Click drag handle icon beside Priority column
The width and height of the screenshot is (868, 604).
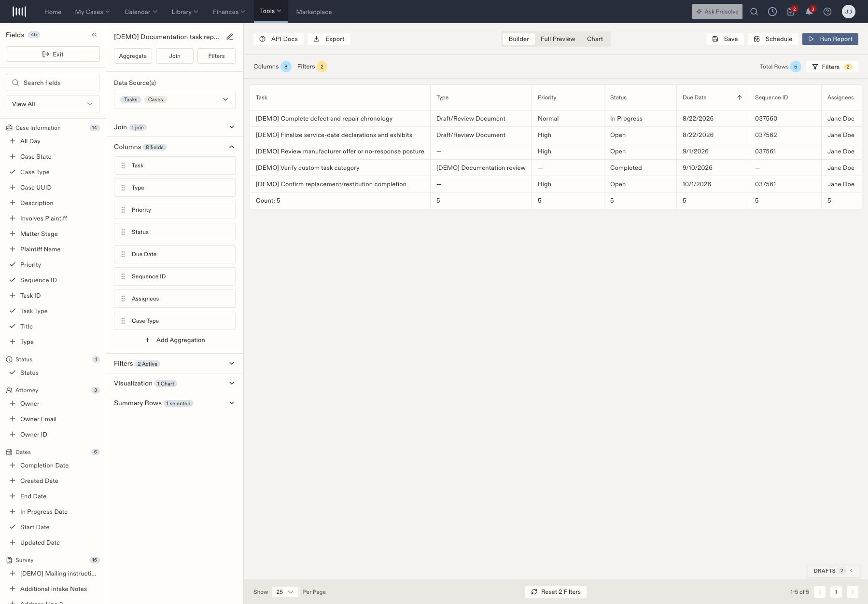[123, 210]
